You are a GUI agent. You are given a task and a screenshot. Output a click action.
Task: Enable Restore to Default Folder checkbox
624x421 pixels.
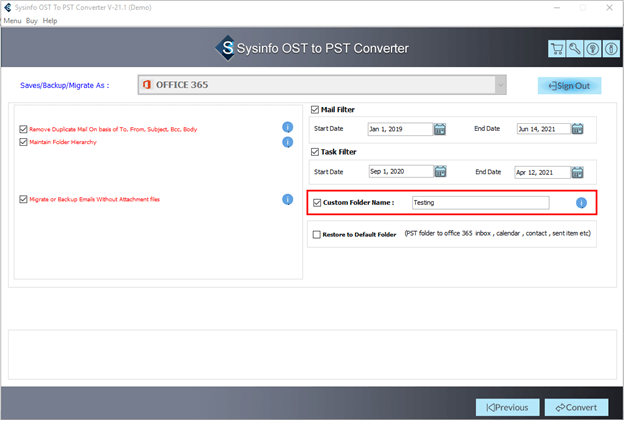317,235
